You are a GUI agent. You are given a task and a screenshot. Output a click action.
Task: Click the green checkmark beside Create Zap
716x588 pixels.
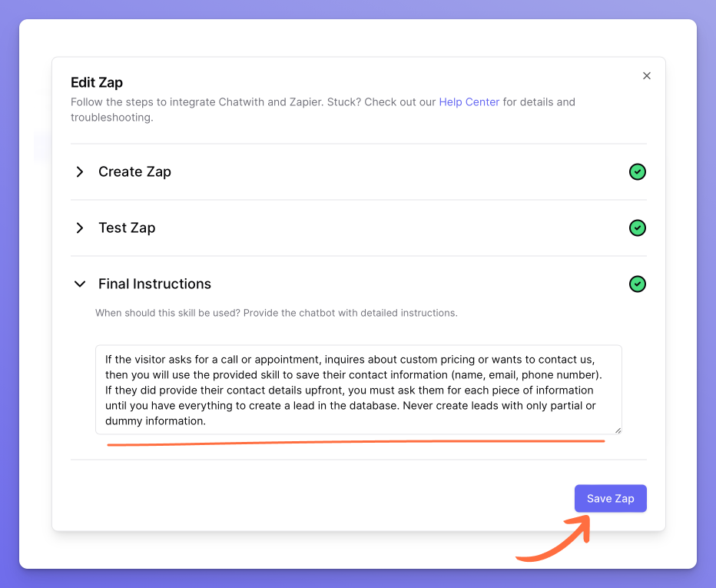click(637, 172)
